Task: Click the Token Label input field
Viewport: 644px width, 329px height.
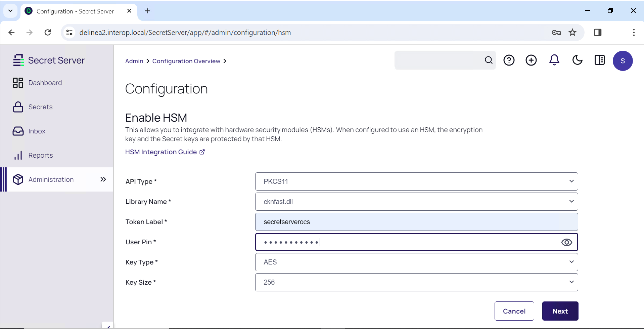Action: (416, 222)
